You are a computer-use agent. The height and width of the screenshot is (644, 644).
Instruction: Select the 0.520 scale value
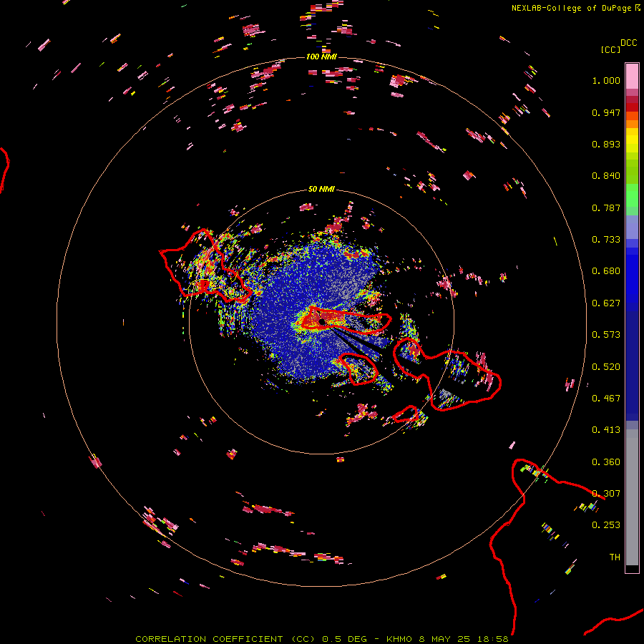606,367
